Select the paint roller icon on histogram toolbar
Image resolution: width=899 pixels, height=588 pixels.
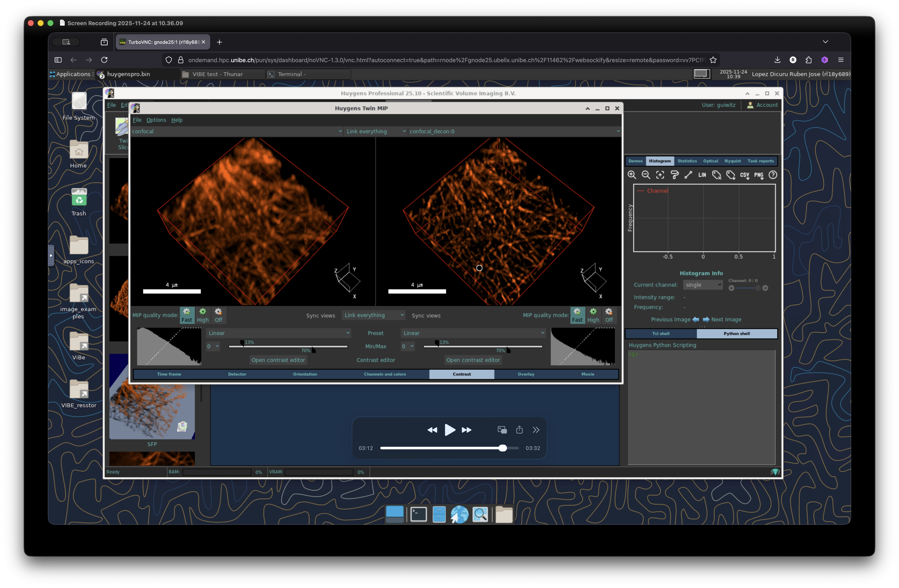click(x=675, y=175)
